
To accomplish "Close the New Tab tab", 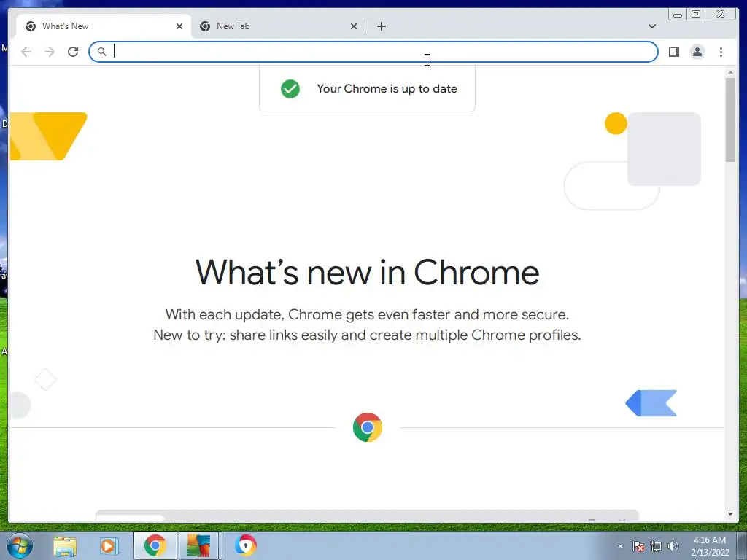I will 354,26.
